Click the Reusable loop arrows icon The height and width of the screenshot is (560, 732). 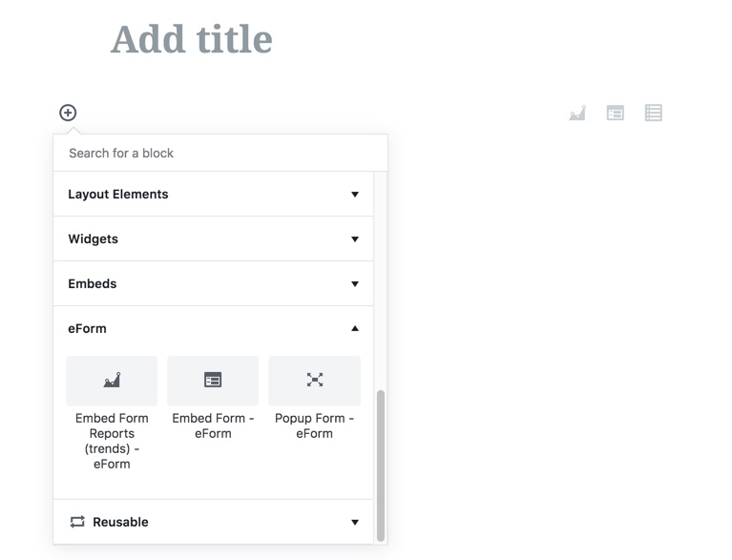click(x=77, y=522)
